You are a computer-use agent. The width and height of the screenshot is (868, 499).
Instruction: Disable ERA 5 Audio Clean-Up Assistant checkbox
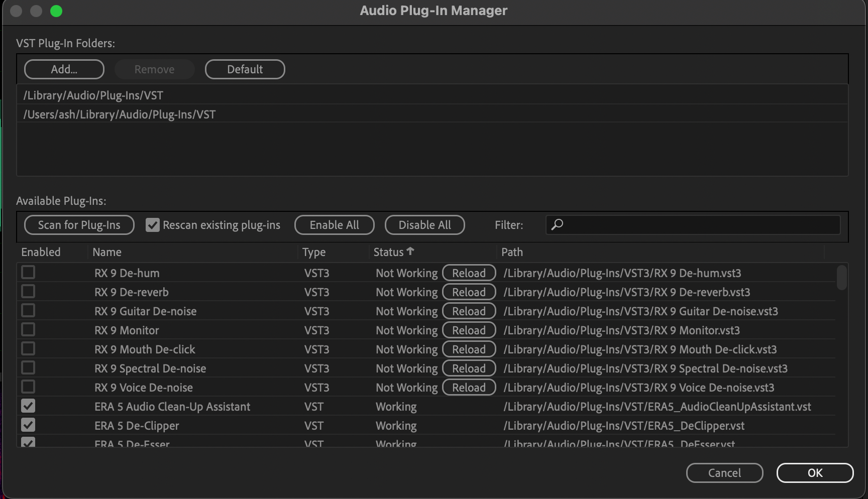point(28,406)
